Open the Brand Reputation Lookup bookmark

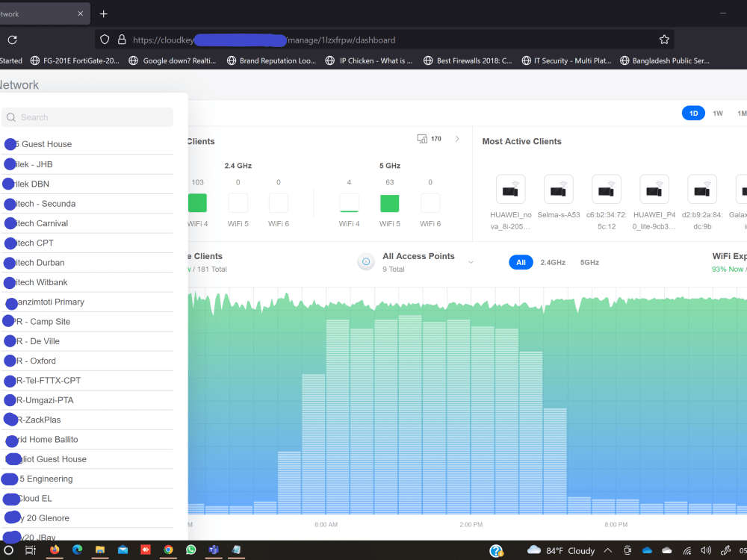[x=272, y=60]
